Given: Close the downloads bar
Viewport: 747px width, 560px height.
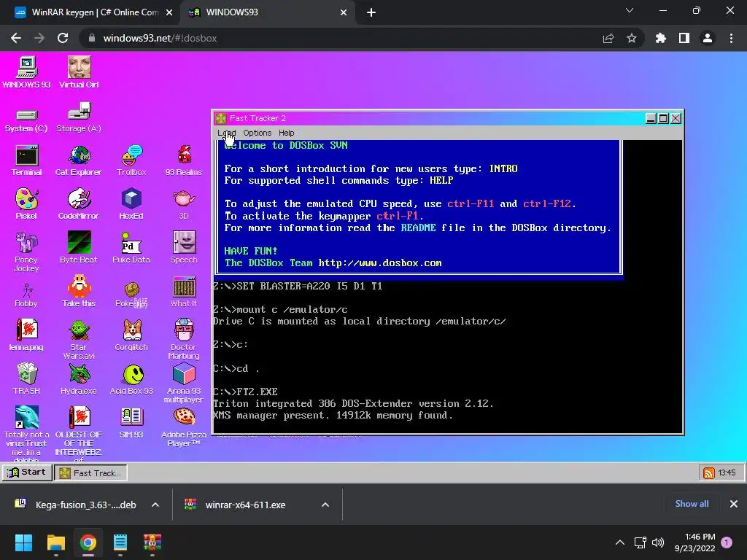Looking at the screenshot, I should click(734, 504).
